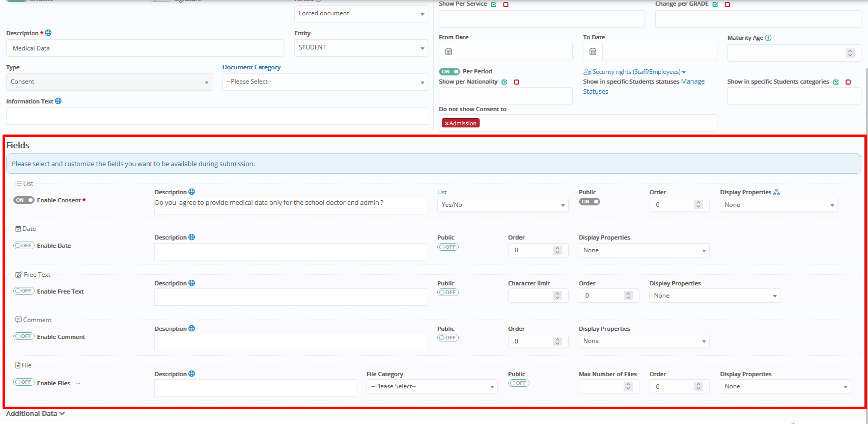Viewport: 868px width, 424px height.
Task: Click the Maturity Age info icon
Action: 768,38
